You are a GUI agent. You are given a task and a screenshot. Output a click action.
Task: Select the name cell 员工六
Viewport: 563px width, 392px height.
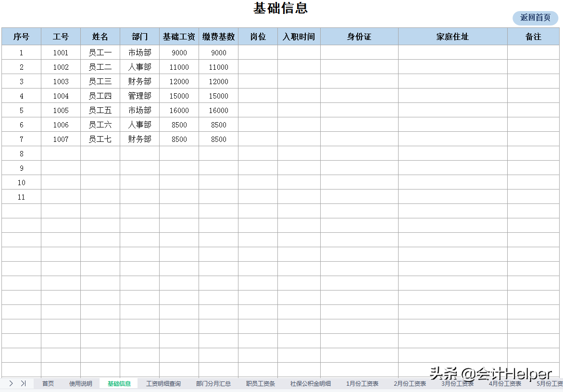(x=100, y=124)
